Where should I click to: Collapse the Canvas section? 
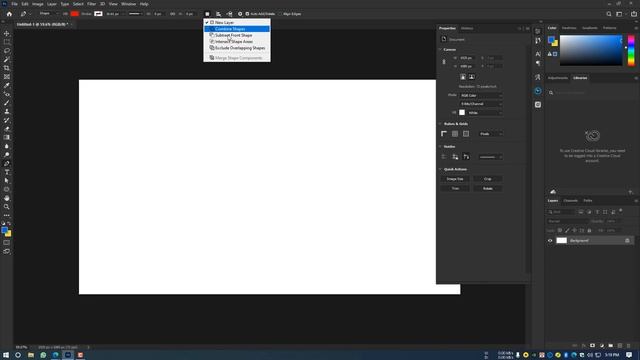(x=440, y=49)
